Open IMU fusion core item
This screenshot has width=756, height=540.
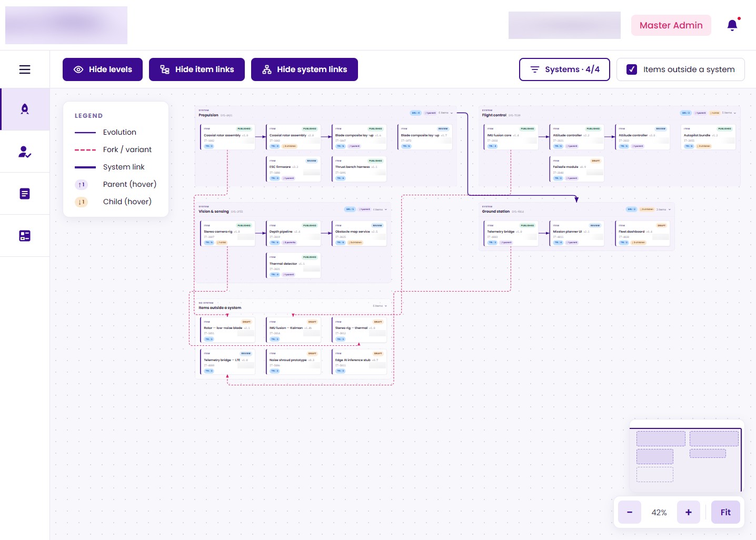(x=511, y=137)
